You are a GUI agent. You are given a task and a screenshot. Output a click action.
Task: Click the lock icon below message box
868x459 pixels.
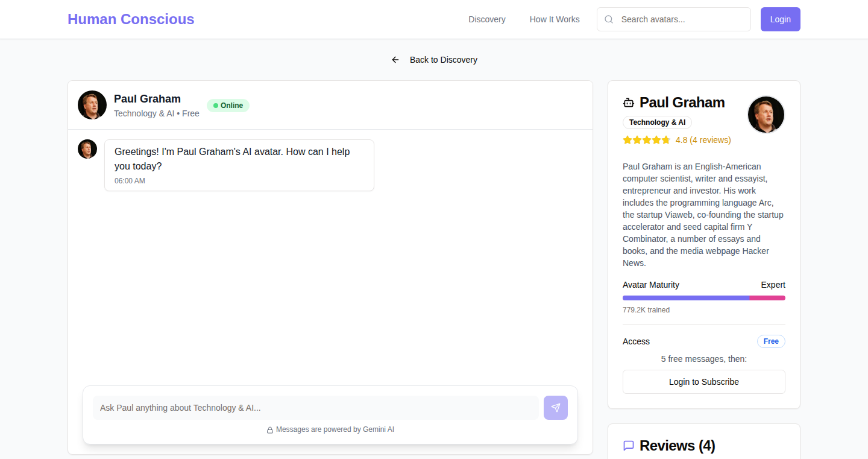(x=270, y=430)
